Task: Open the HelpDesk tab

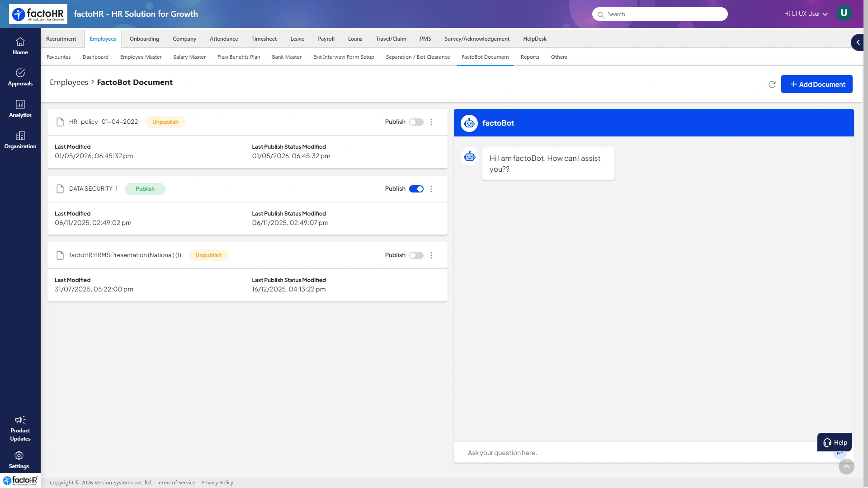Action: coord(535,39)
